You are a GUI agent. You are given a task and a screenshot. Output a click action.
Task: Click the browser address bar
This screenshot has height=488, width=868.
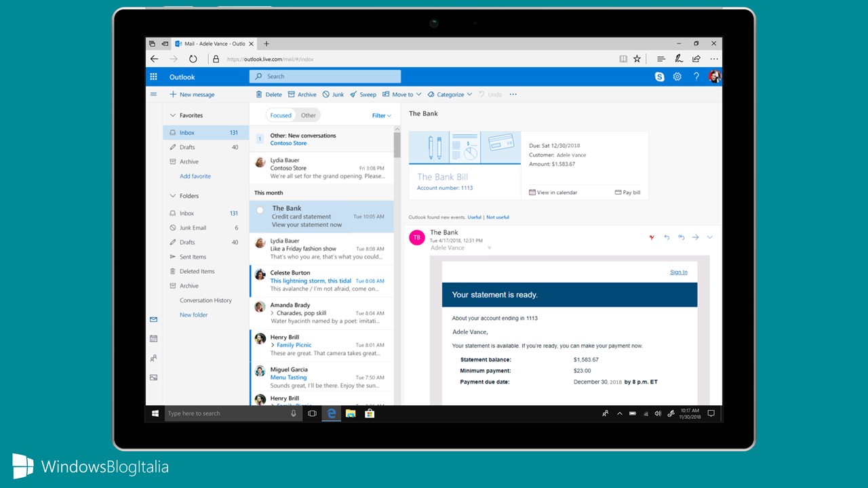tap(412, 59)
